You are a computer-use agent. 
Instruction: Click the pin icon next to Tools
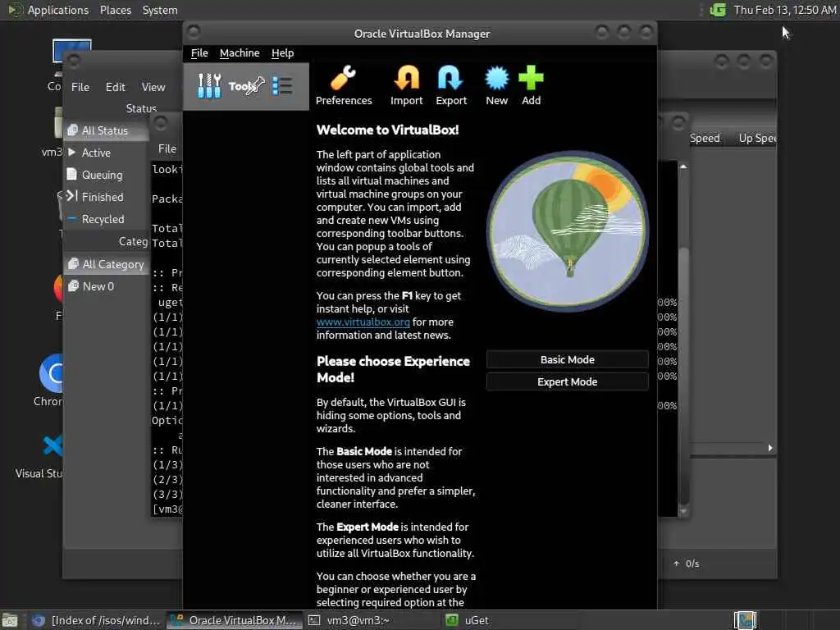click(x=257, y=85)
